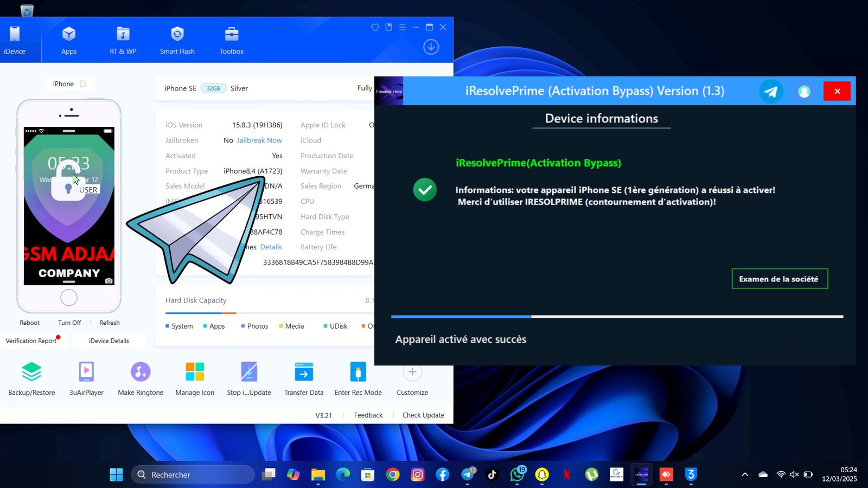Click the edit icon next to iPhone name
Screen dimensions: 868x488
click(83, 84)
